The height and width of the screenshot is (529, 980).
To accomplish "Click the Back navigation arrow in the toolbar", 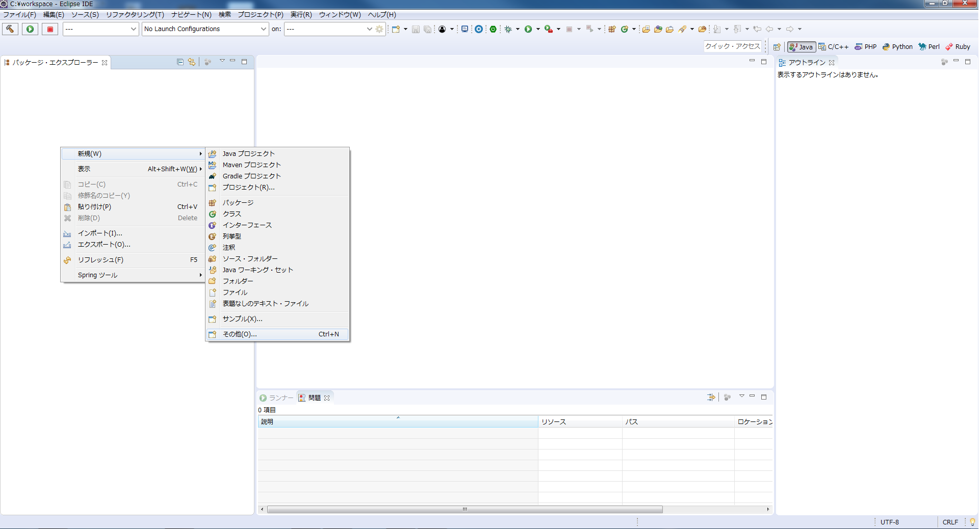I will tap(769, 29).
